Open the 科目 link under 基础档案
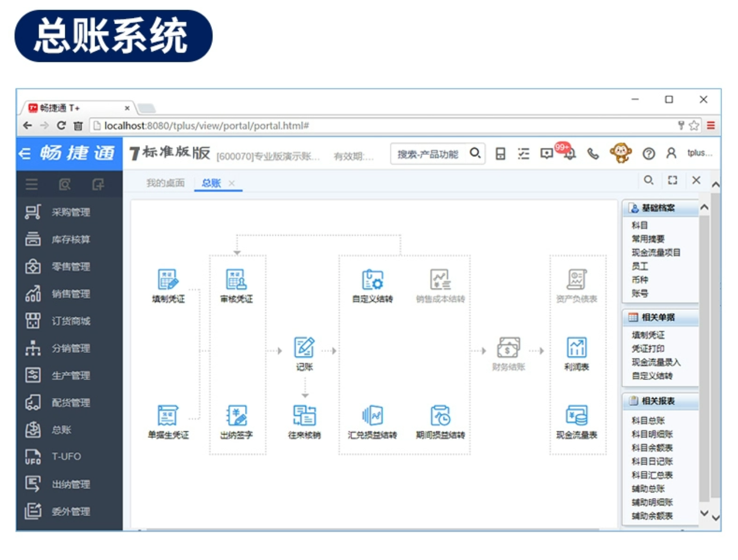738x560 pixels. (x=640, y=225)
